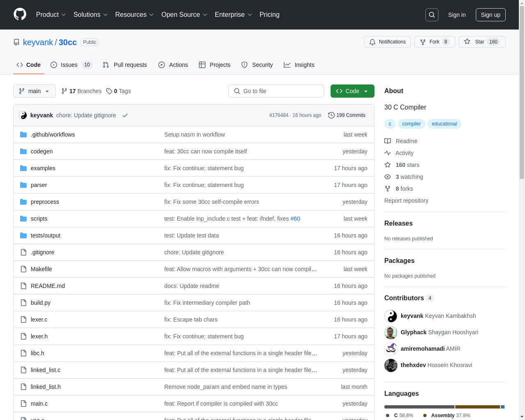Click the C language bar segment

[419, 407]
